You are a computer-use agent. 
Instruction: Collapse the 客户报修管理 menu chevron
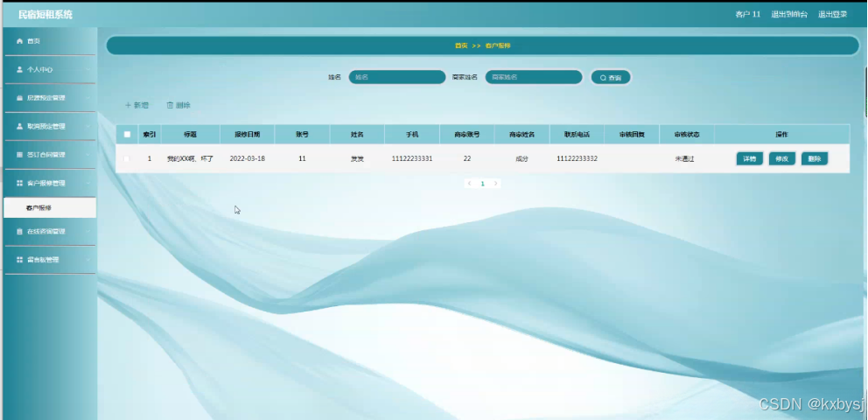87,183
